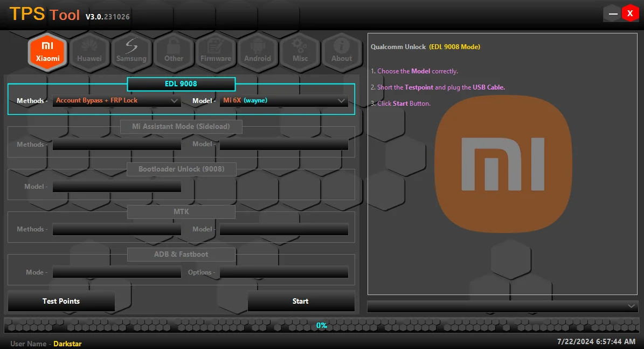Open the Huawei hexagon tab

[89, 52]
